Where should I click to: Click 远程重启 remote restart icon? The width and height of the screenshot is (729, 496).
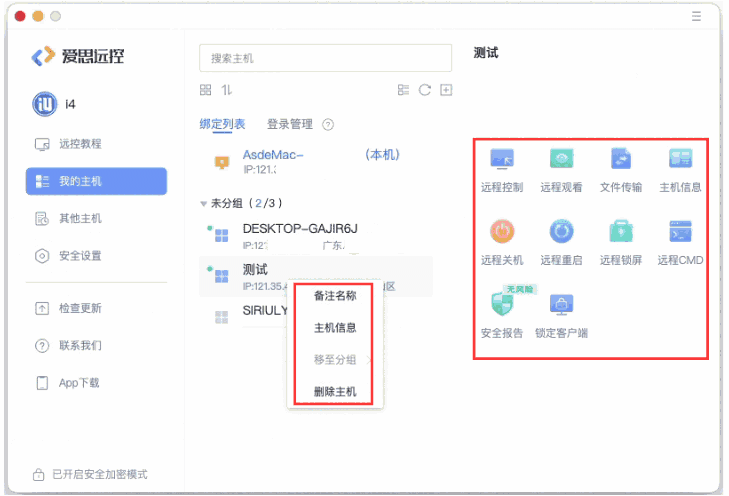click(x=561, y=231)
